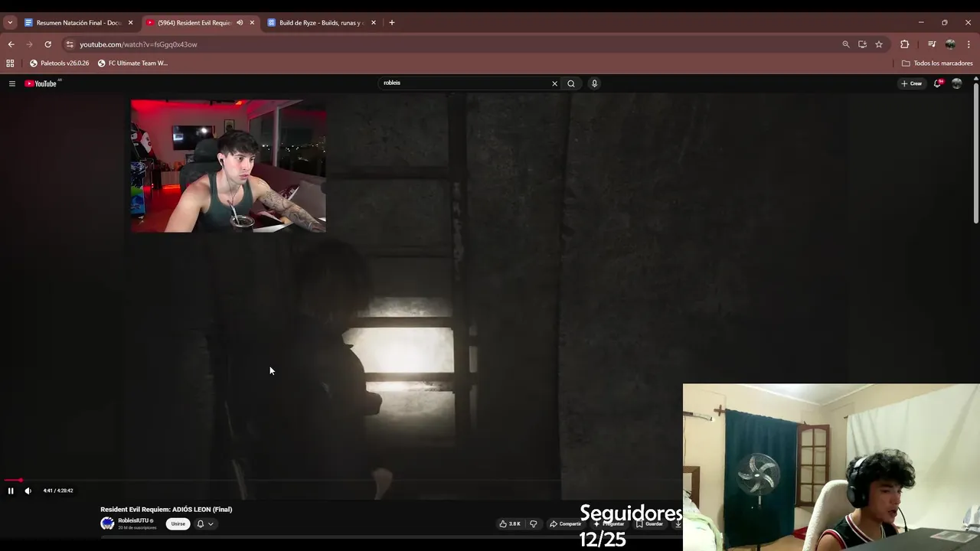Open the Extensions puzzle icon
This screenshot has width=980, height=551.
[x=904, y=44]
